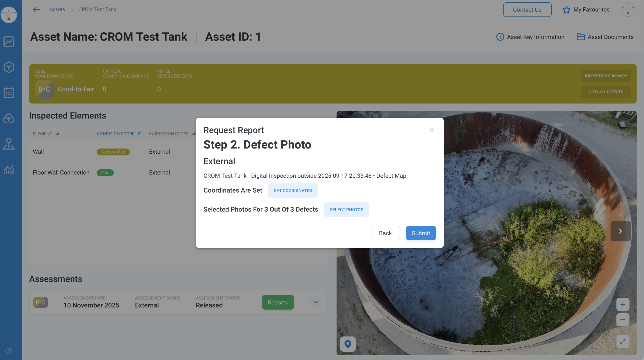This screenshot has height=360, width=644.
Task: Close the Request Report dialog
Action: (431, 130)
